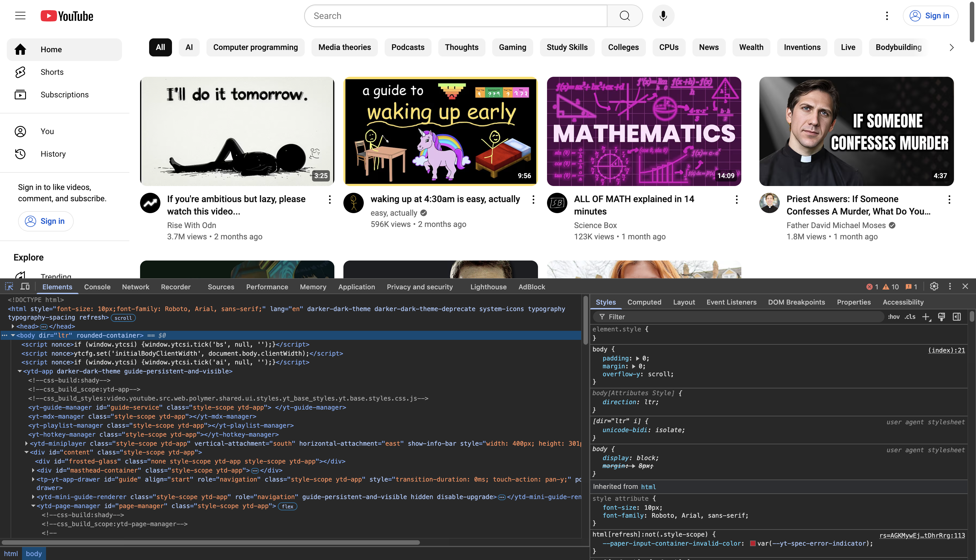Open Subscriptions in the sidebar
Screen dimensions: 976x560
point(64,95)
